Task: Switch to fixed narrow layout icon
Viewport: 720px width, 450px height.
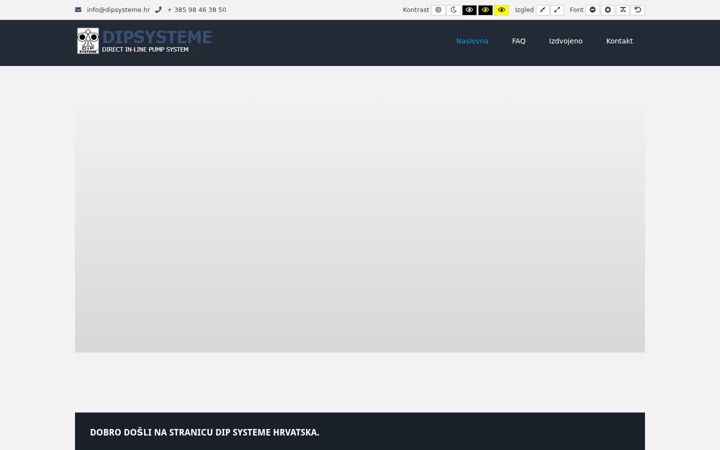Action: click(x=542, y=10)
